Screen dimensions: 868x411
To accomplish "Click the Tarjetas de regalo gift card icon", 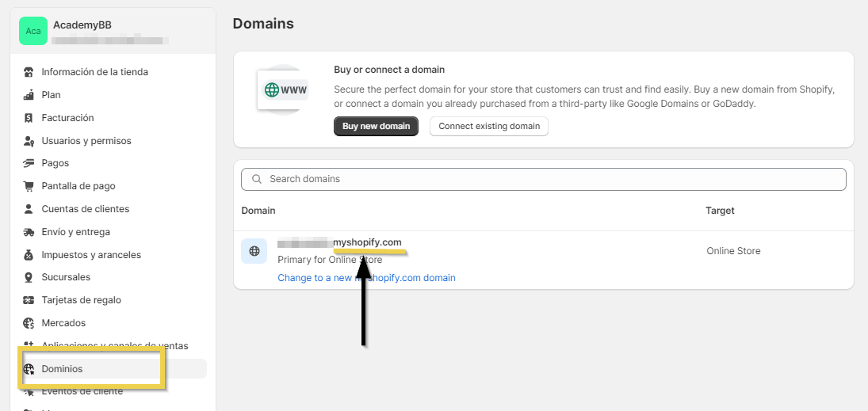I will coord(29,300).
